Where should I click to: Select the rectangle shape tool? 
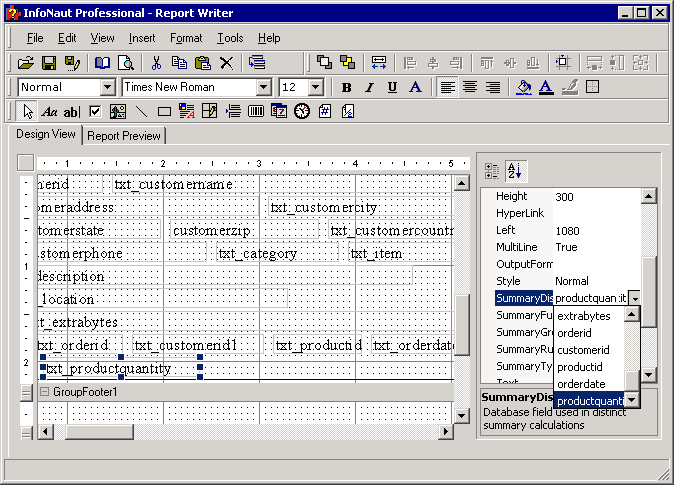pyautogui.click(x=164, y=112)
